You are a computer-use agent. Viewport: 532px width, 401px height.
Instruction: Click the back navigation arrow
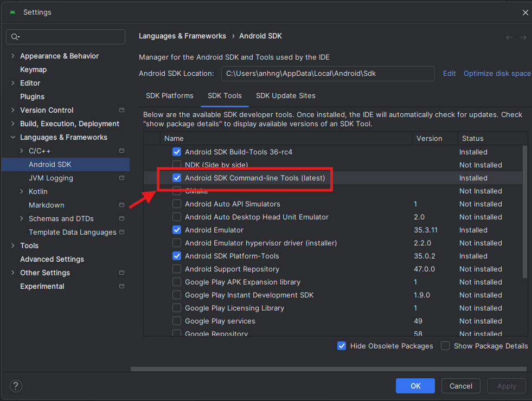point(509,37)
